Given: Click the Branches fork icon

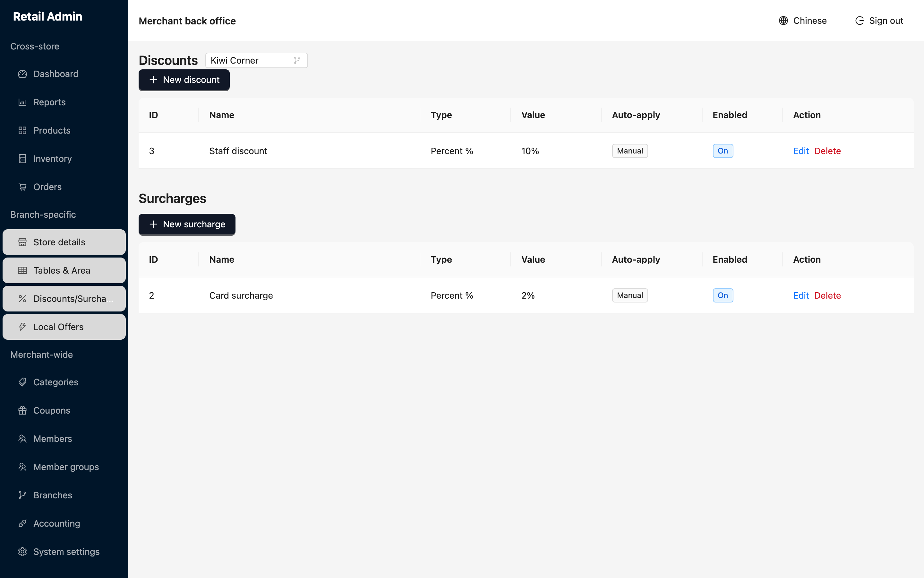Looking at the screenshot, I should (22, 495).
